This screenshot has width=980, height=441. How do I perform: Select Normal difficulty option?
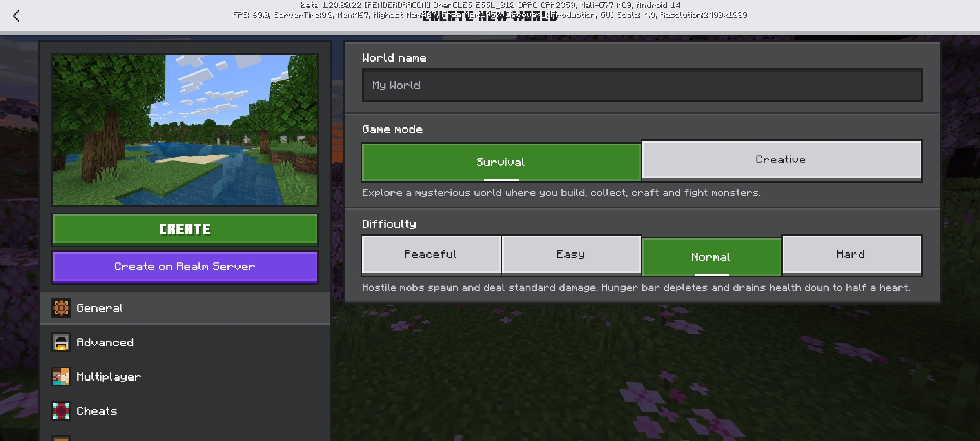point(711,257)
